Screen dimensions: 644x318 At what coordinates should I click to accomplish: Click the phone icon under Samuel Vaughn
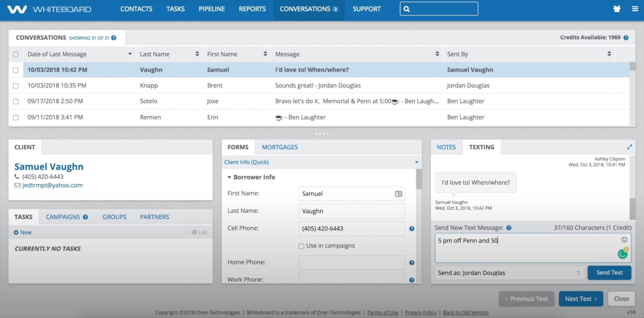coord(17,177)
